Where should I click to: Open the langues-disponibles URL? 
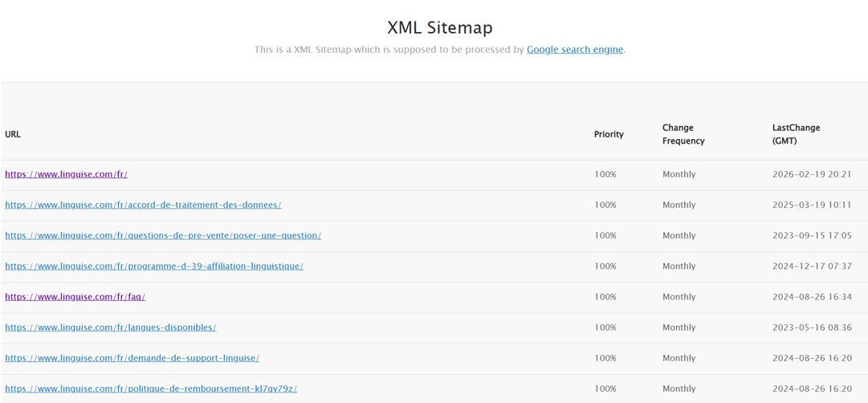[110, 328]
